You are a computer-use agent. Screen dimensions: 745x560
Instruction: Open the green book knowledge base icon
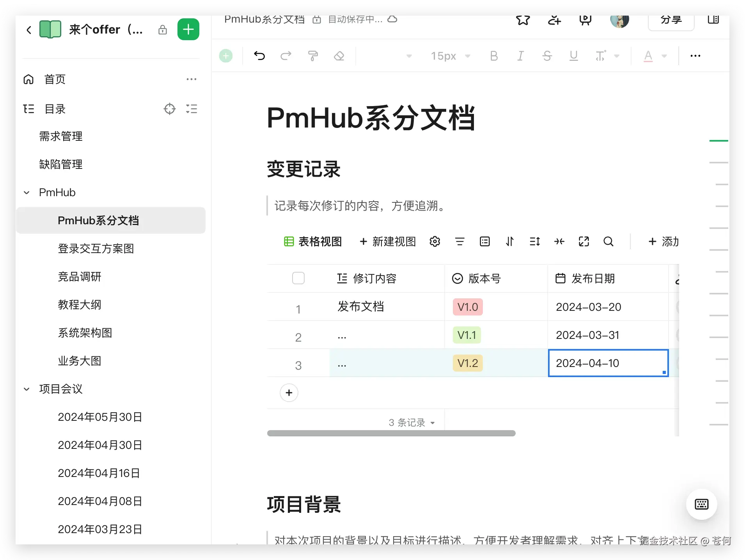coord(50,29)
